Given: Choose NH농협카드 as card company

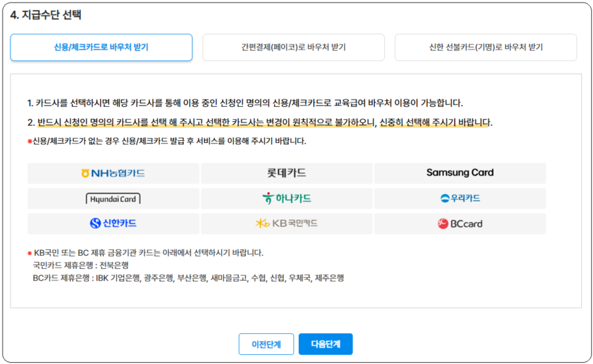Looking at the screenshot, I should pyautogui.click(x=113, y=173).
